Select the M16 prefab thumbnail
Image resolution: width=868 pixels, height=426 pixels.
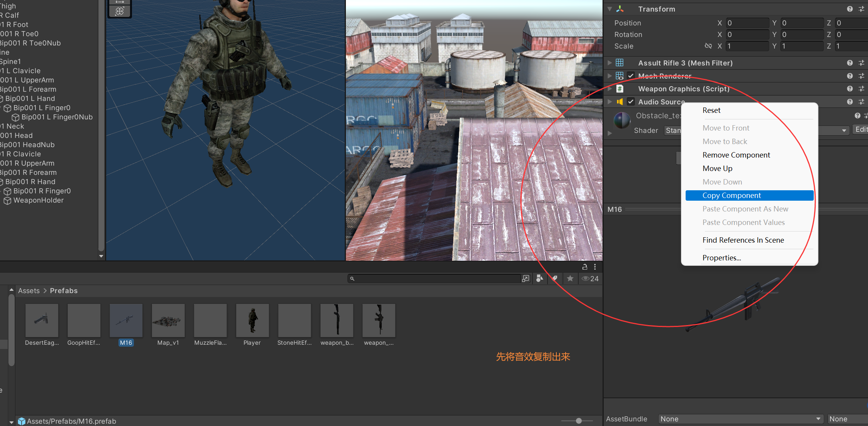pyautogui.click(x=126, y=320)
